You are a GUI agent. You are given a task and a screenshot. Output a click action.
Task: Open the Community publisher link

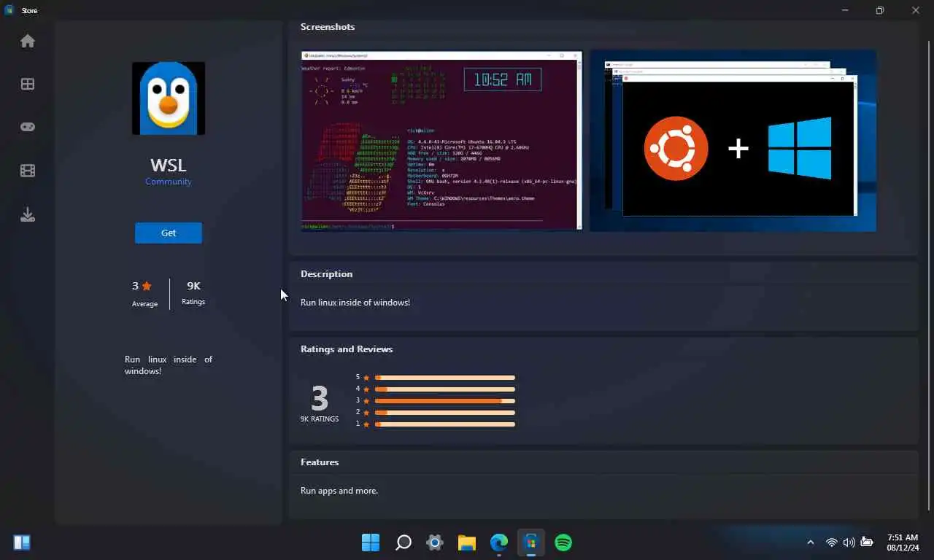[169, 182]
